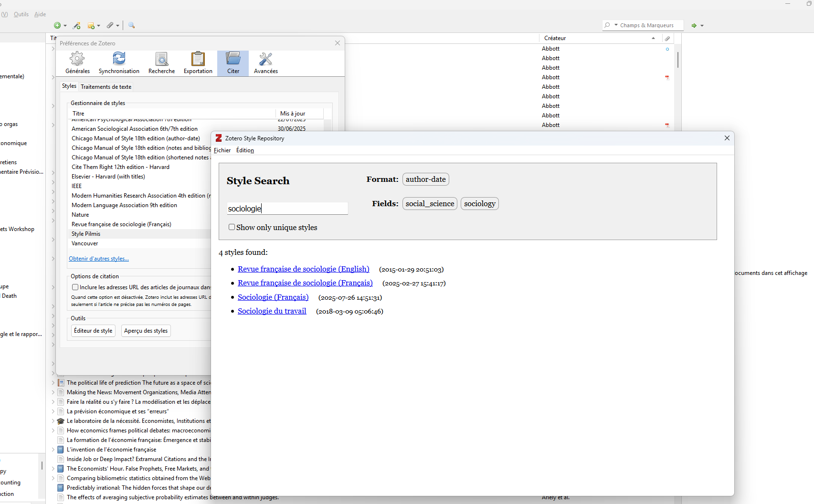Click the 'Aperçu des styles' button
Image resolution: width=814 pixels, height=504 pixels.
146,331
